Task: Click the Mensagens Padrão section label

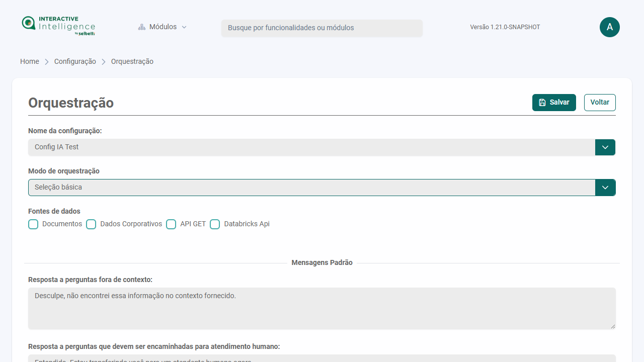Action: coord(322,263)
